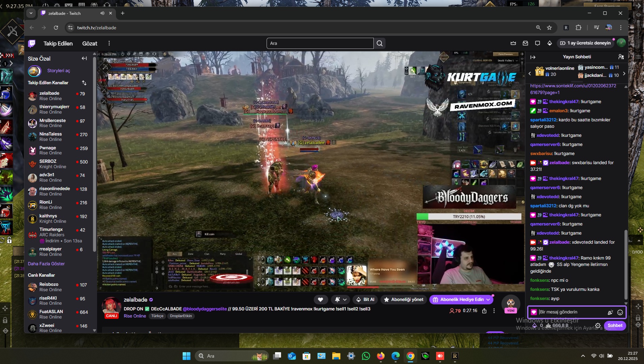Show hidden system tray icons
This screenshot has width=644, height=364.
pos(583,356)
